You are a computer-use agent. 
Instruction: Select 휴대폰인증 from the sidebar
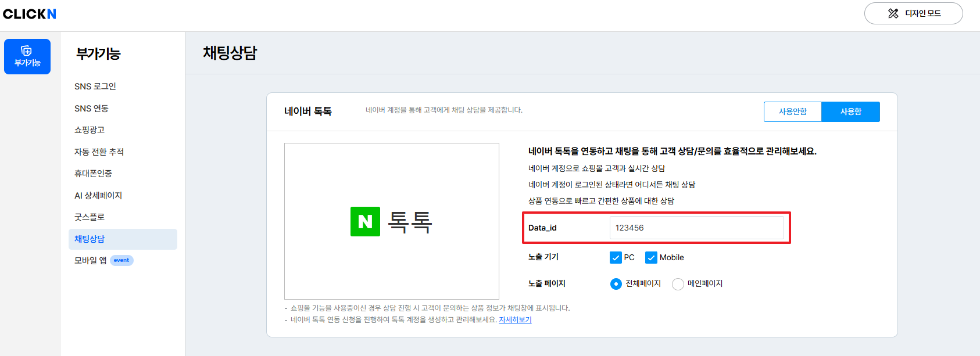tap(93, 174)
